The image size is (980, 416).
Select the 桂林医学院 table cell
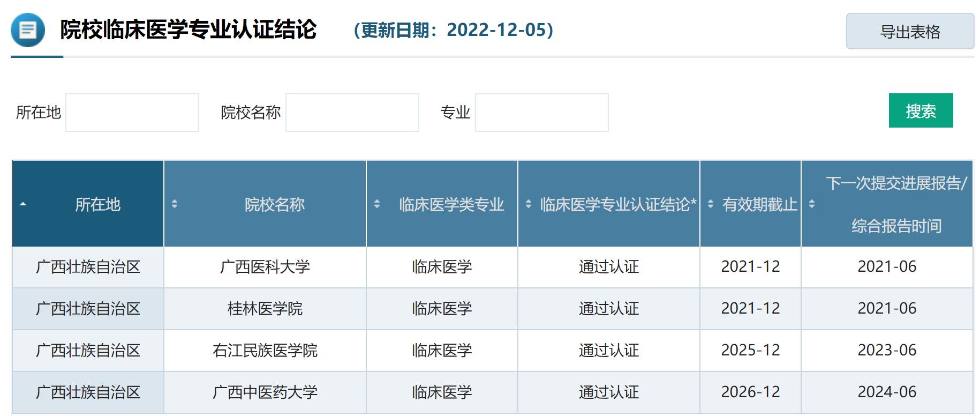click(265, 309)
